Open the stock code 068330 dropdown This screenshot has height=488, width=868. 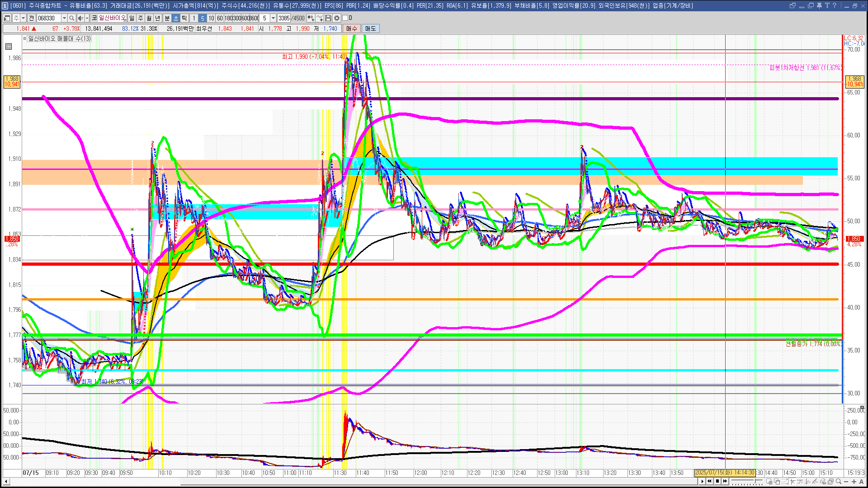[x=64, y=18]
